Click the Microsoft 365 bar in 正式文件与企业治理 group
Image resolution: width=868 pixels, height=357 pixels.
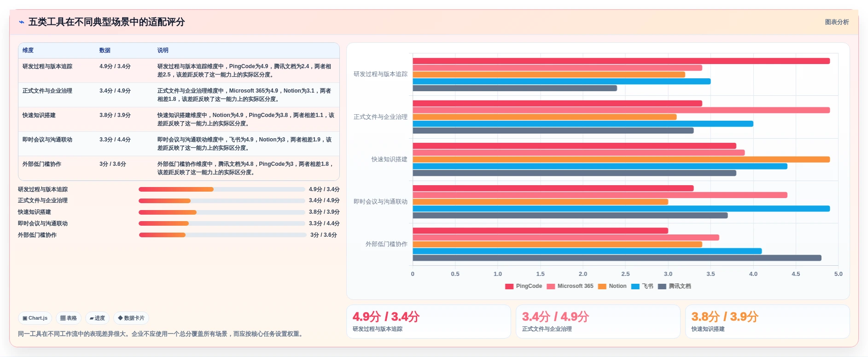(x=621, y=110)
